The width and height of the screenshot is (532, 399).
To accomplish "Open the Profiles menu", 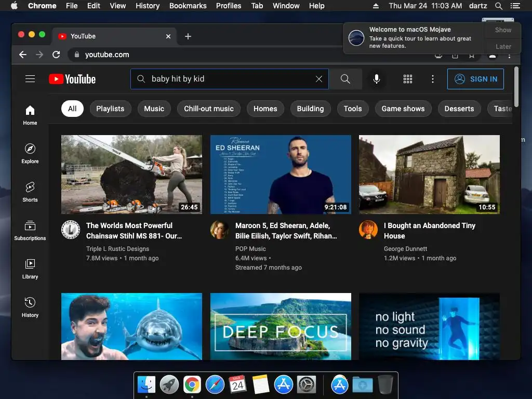I will 229,6.
